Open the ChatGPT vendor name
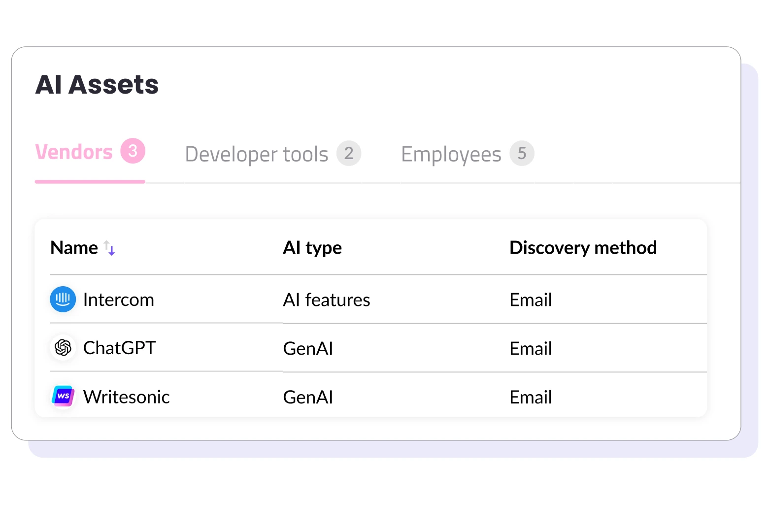Viewport: 769px width, 532px height. pyautogui.click(x=120, y=348)
